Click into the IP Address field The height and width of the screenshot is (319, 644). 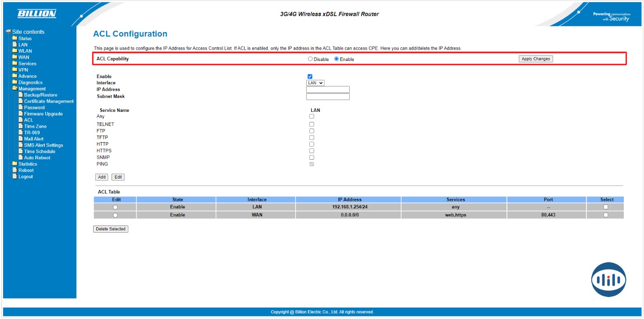click(x=327, y=90)
